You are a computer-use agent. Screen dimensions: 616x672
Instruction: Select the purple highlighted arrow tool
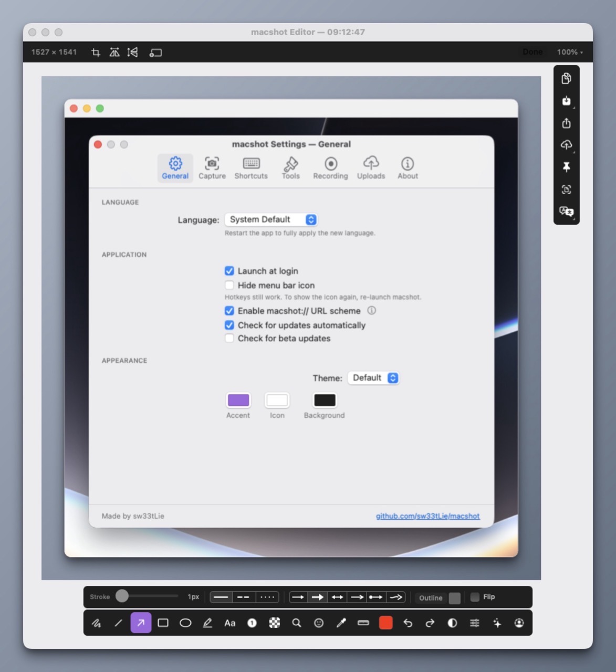(x=141, y=623)
